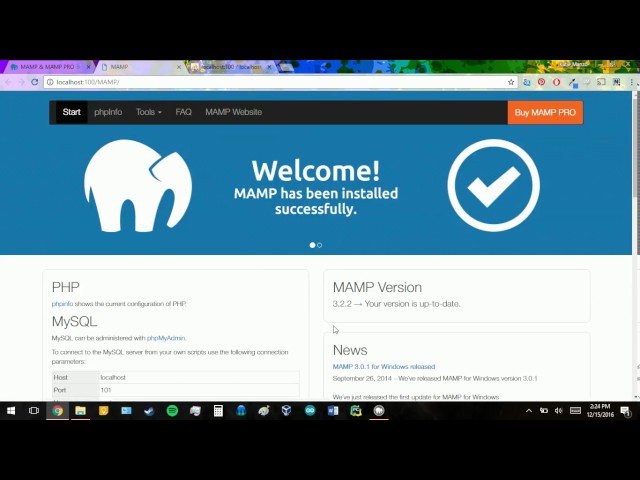Image resolution: width=640 pixels, height=480 pixels.
Task: Go to MAMP Website nav link
Action: 233,112
